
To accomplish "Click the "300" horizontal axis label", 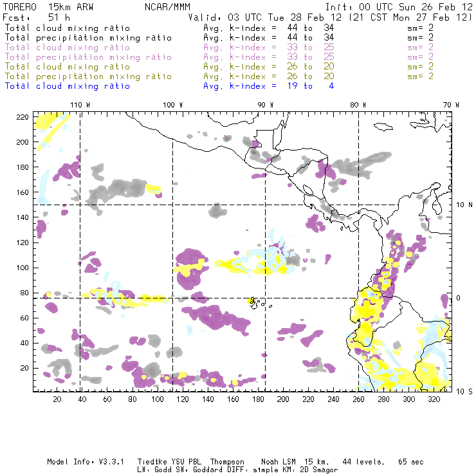I will click(x=409, y=399).
